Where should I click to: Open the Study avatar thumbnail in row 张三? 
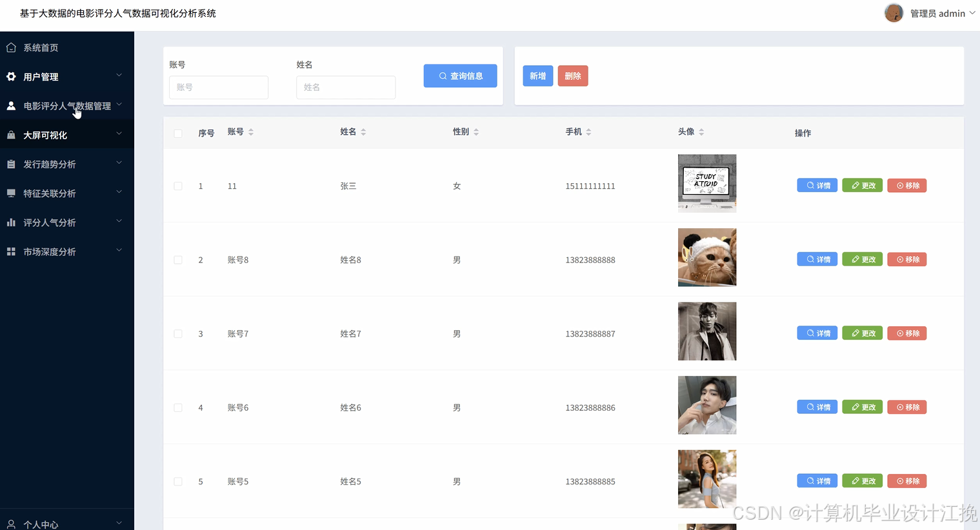coord(707,184)
